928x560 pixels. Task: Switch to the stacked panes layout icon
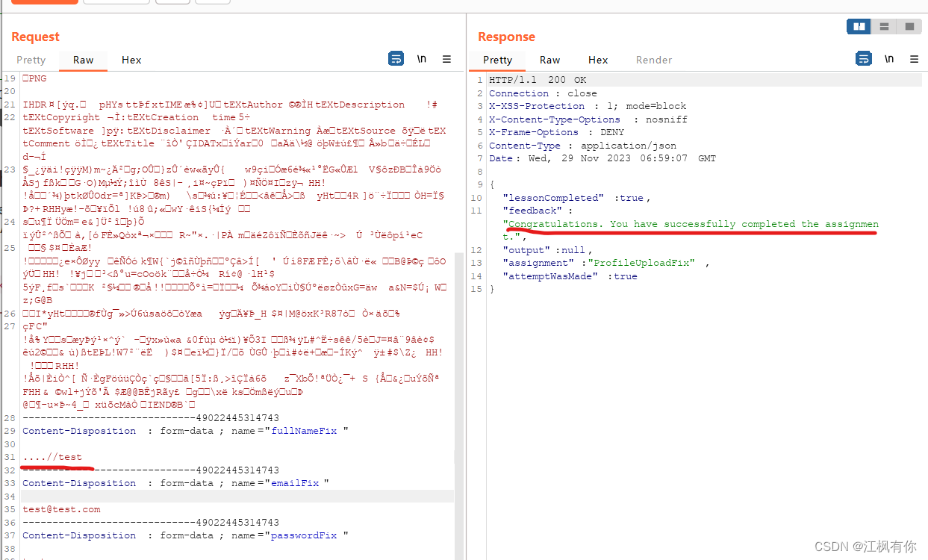click(x=884, y=26)
